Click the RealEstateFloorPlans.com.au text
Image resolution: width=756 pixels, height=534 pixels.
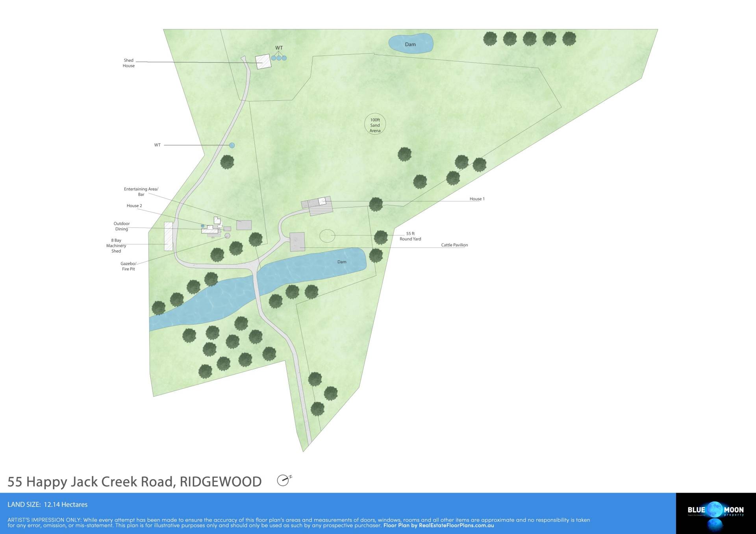456,525
